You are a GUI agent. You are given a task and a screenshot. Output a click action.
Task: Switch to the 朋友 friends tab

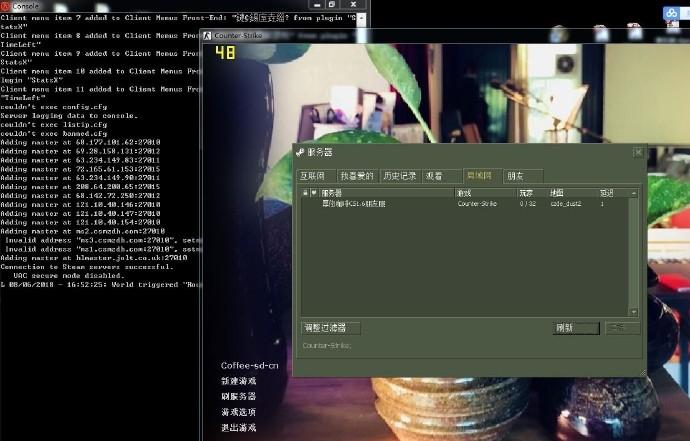tap(522, 176)
